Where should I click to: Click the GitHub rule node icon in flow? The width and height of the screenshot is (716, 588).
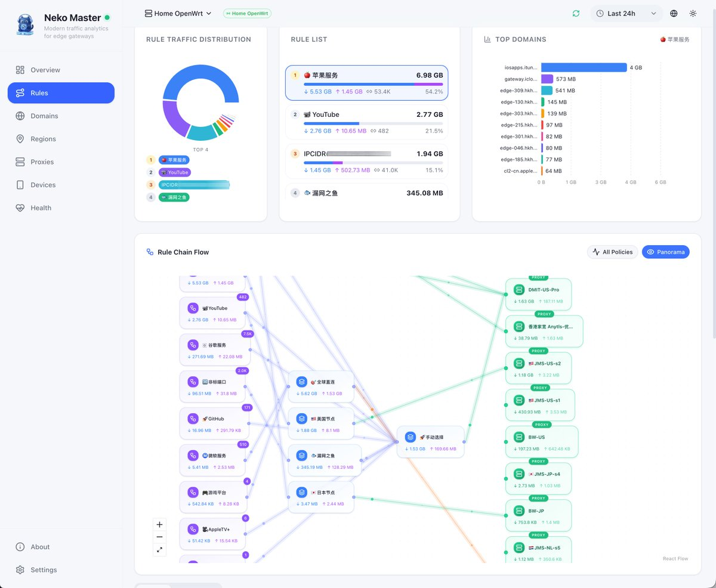(x=193, y=419)
